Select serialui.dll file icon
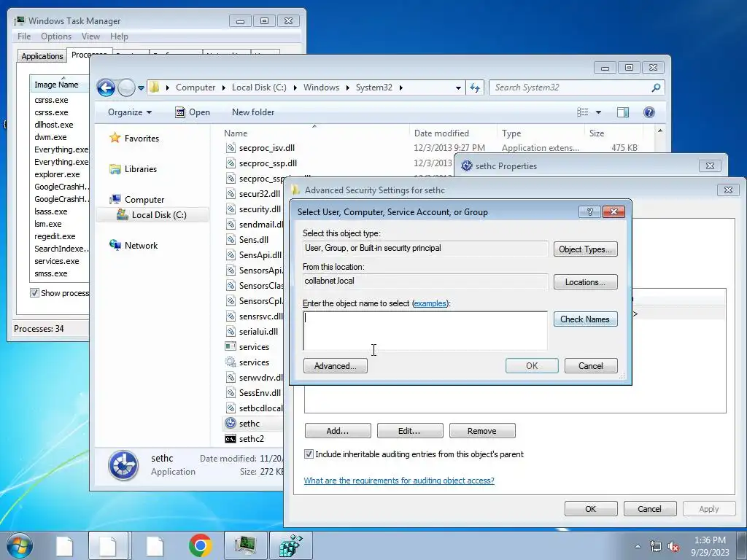The height and width of the screenshot is (560, 747). [231, 332]
